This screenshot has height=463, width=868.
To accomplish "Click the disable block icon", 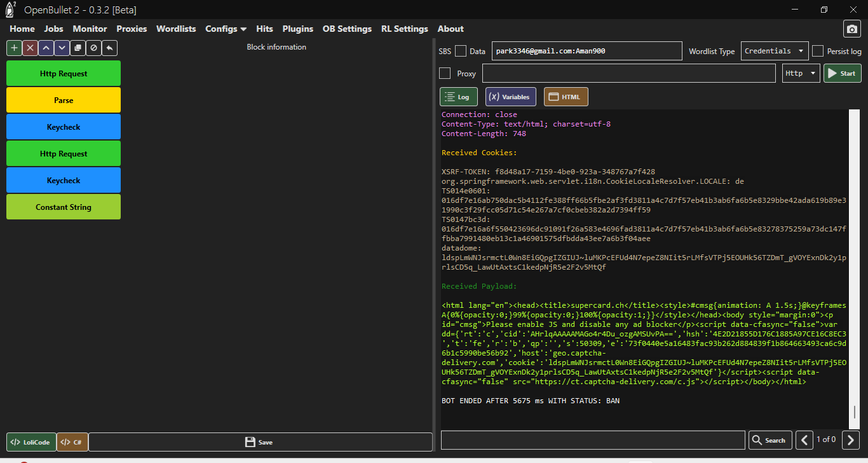I will (93, 48).
